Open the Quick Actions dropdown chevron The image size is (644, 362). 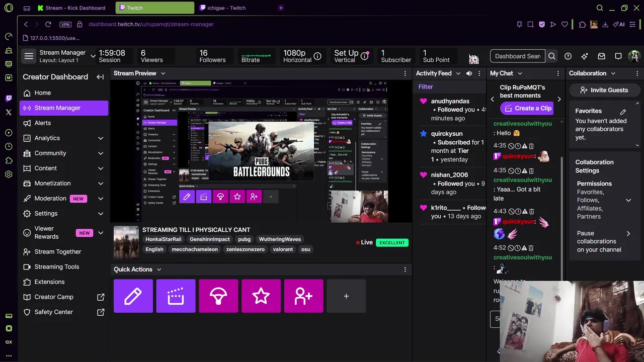coord(159,269)
